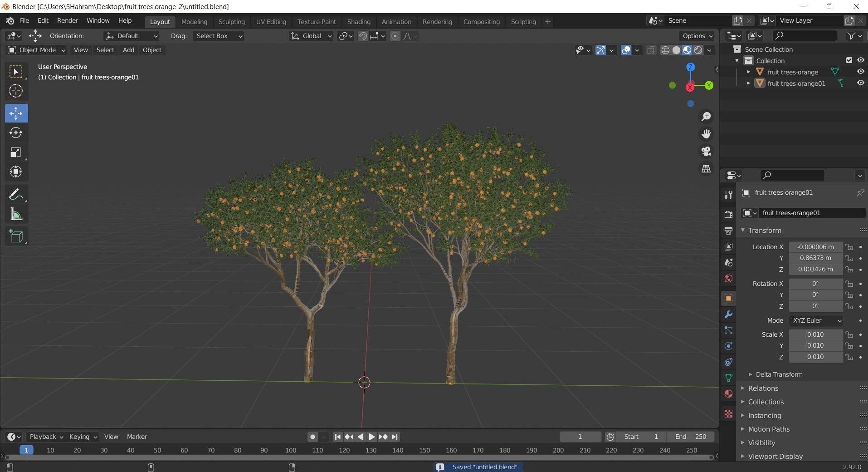Toggle viewport overlays display
868x472 pixels.
[x=626, y=50]
